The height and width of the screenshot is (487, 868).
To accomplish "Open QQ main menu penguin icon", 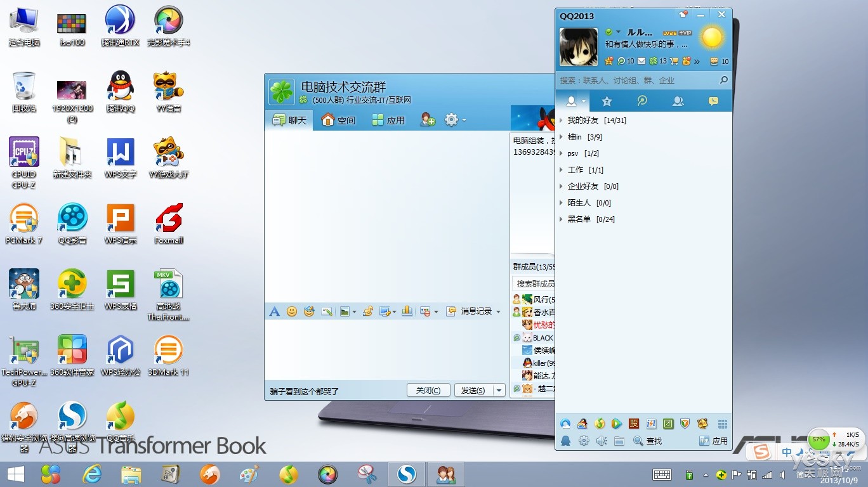I will click(x=565, y=441).
